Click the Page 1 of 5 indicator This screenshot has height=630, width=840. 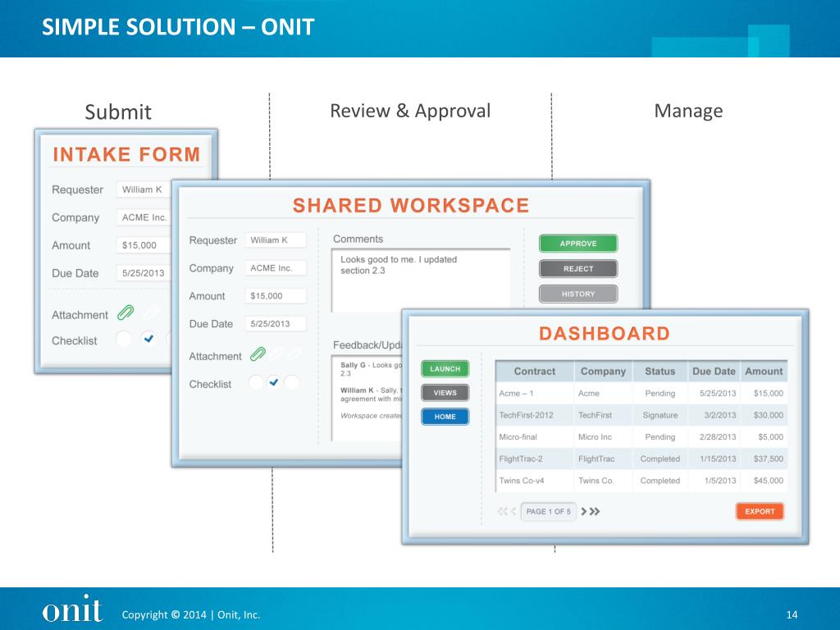548,512
